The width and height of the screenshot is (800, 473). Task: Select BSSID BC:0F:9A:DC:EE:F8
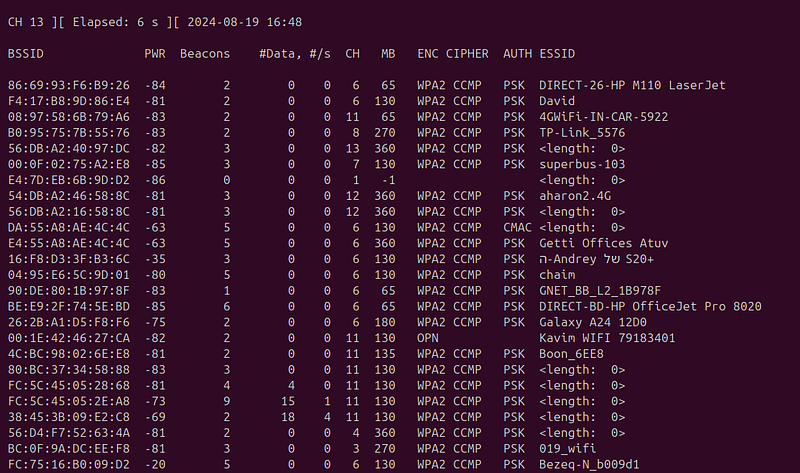point(68,450)
